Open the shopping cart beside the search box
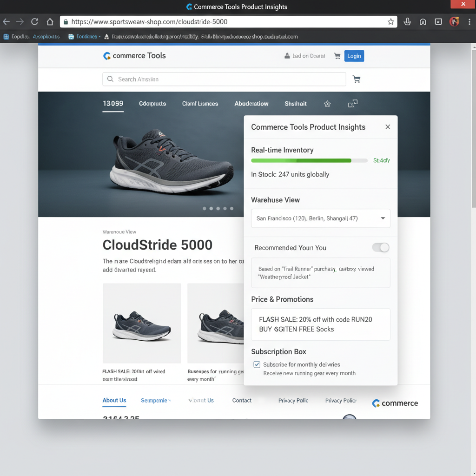 point(357,79)
